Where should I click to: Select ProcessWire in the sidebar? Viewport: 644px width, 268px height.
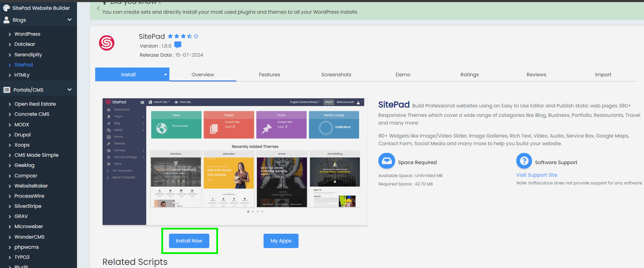click(29, 196)
